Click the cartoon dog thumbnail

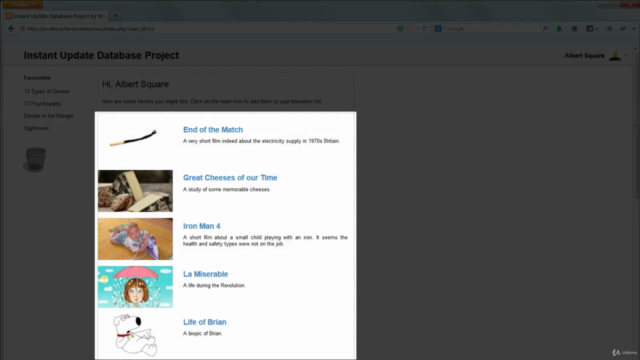coord(135,336)
